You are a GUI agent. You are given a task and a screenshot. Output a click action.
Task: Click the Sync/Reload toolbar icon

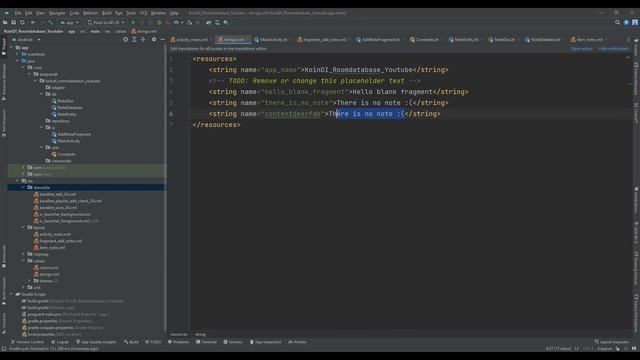click(x=22, y=22)
